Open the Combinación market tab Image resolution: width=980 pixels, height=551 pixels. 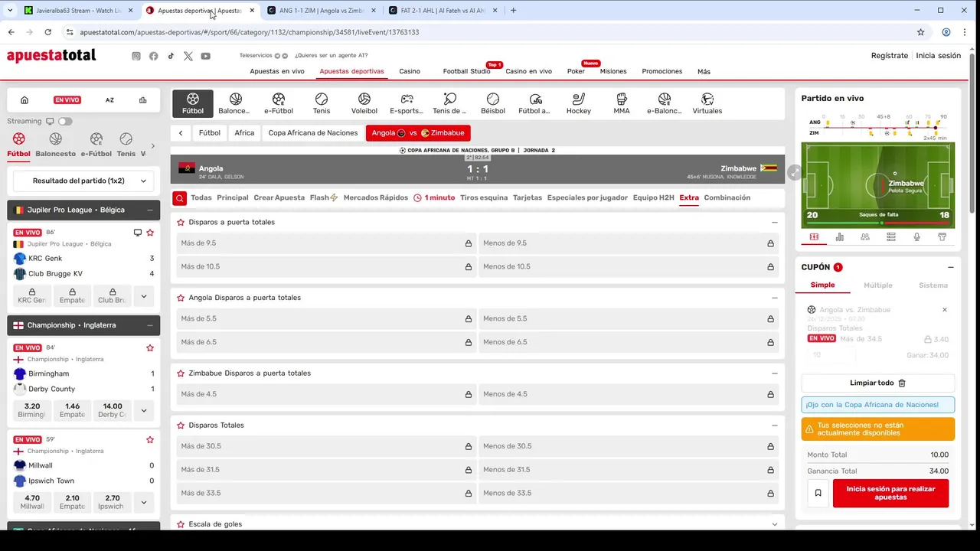pyautogui.click(x=727, y=197)
